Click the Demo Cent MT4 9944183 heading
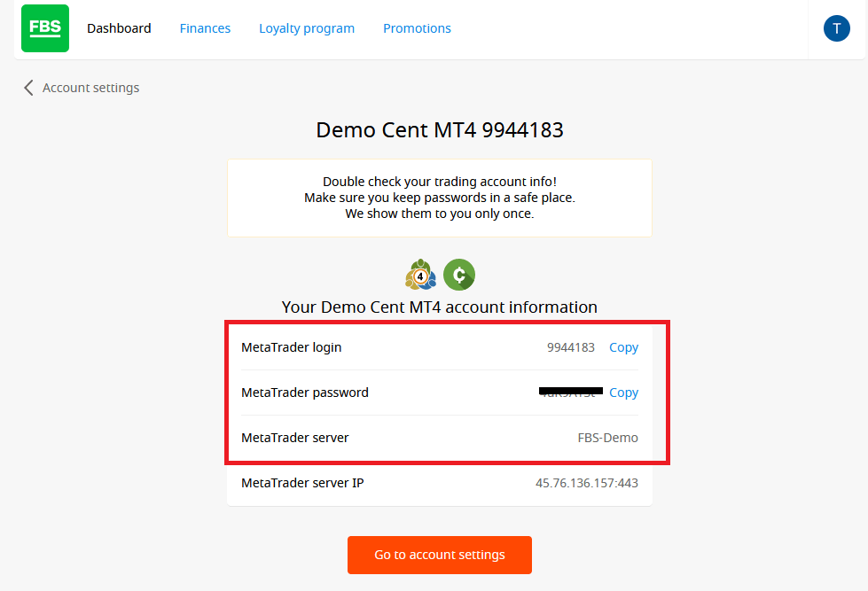 point(440,130)
